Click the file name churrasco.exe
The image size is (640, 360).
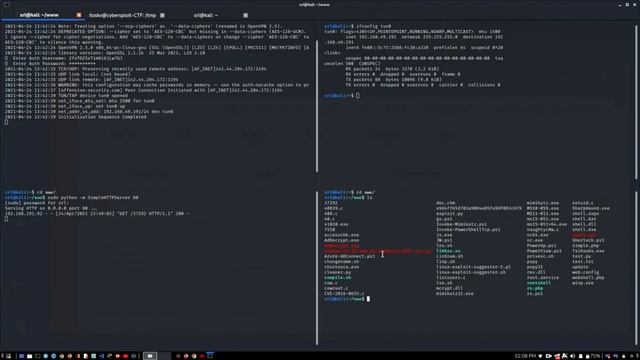342,267
